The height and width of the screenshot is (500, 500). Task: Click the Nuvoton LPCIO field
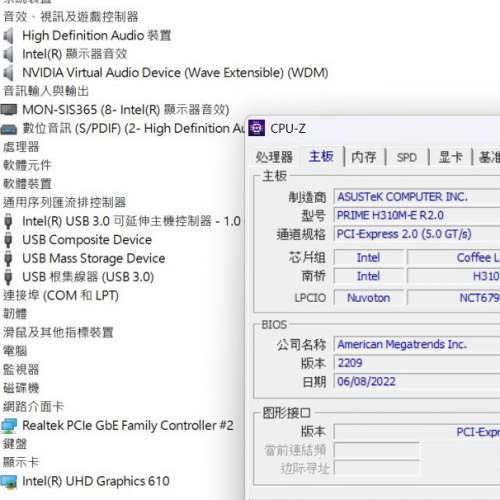pyautogui.click(x=369, y=298)
